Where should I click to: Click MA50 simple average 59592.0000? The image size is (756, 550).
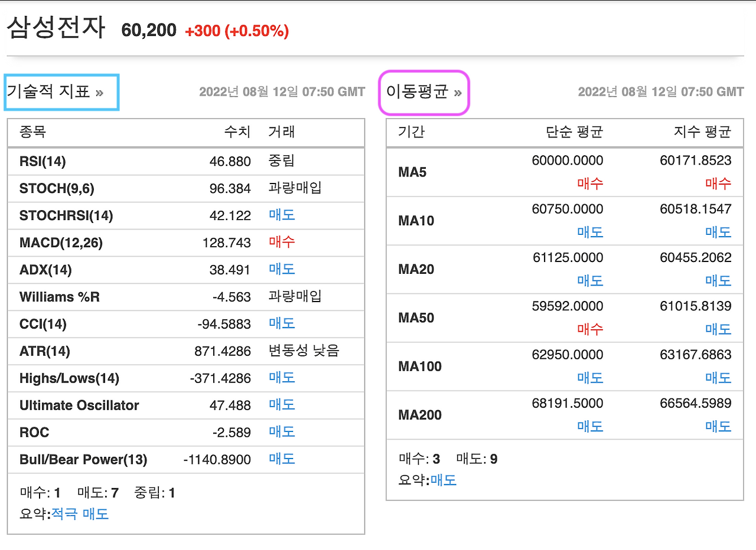568,306
